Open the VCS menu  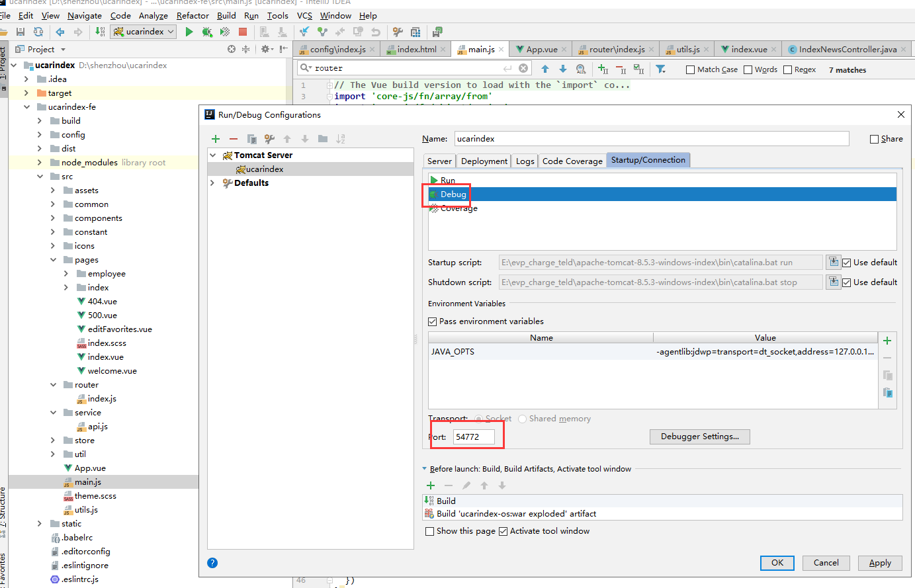tap(304, 16)
